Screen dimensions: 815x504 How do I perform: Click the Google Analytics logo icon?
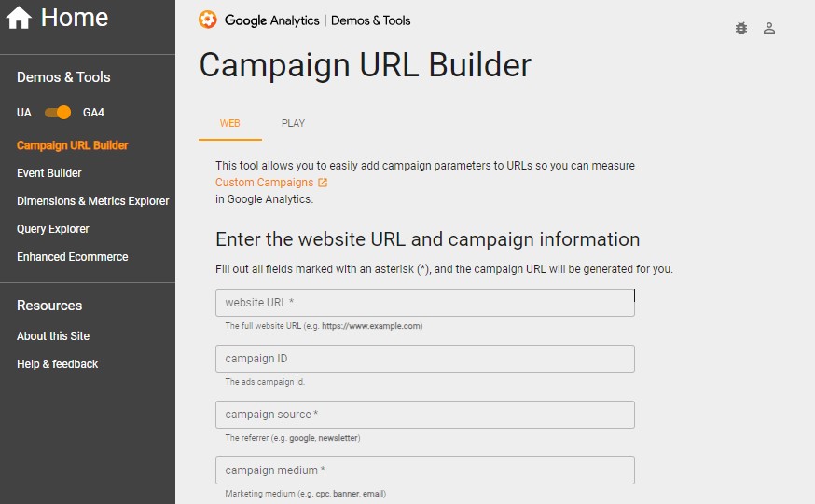207,20
